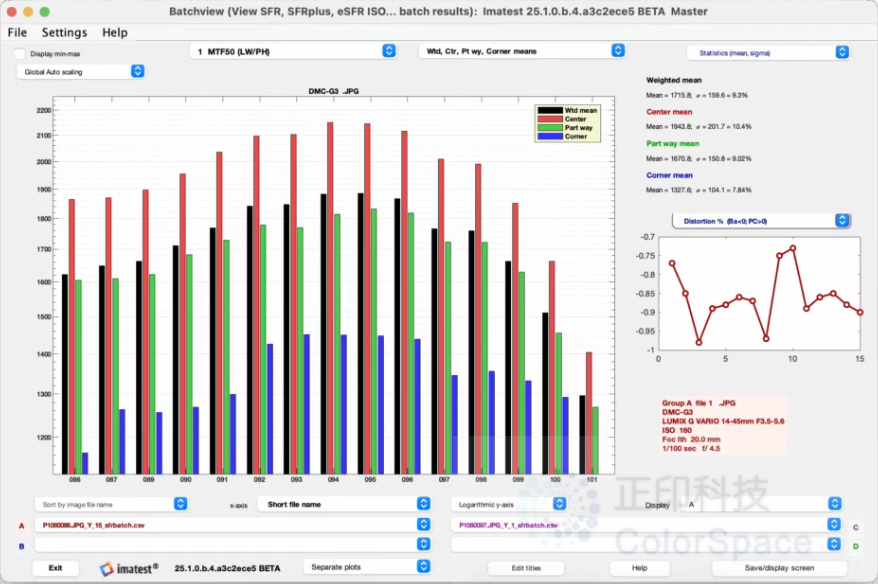Click the red Group A file info text box

coord(723,426)
